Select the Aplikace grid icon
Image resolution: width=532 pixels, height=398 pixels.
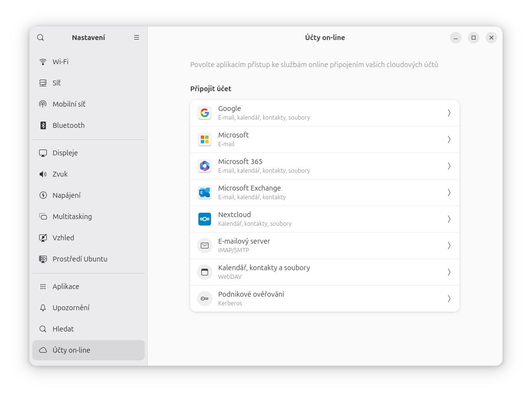[43, 287]
